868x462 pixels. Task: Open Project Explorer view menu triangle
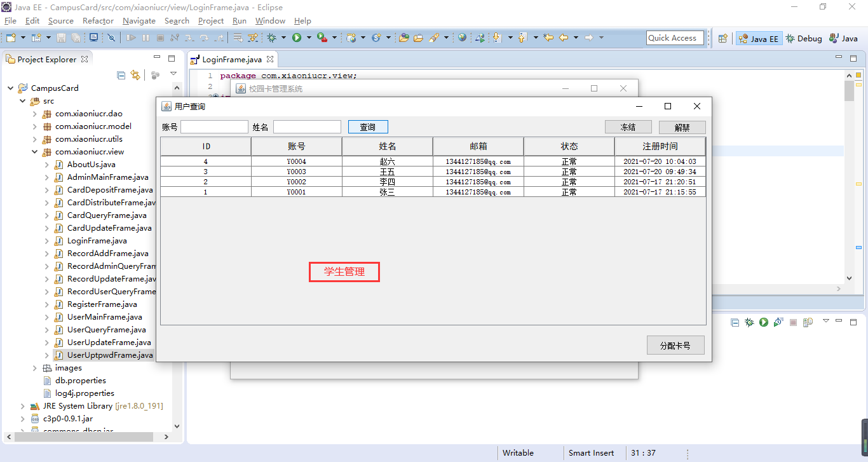point(173,74)
